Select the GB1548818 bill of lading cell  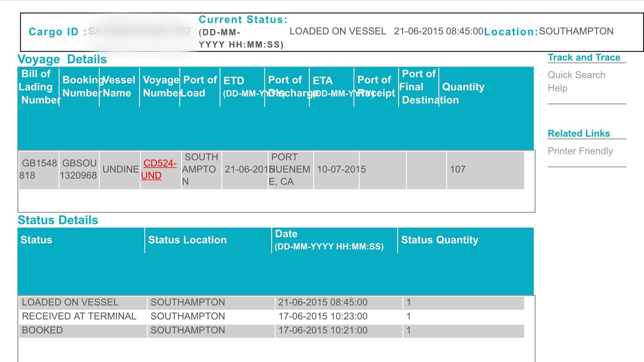point(39,169)
